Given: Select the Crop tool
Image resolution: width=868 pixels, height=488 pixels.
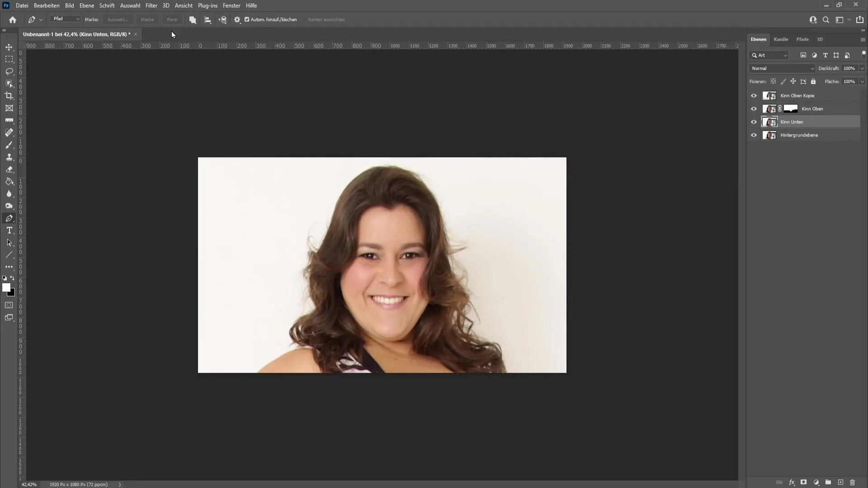Looking at the screenshot, I should tap(9, 96).
